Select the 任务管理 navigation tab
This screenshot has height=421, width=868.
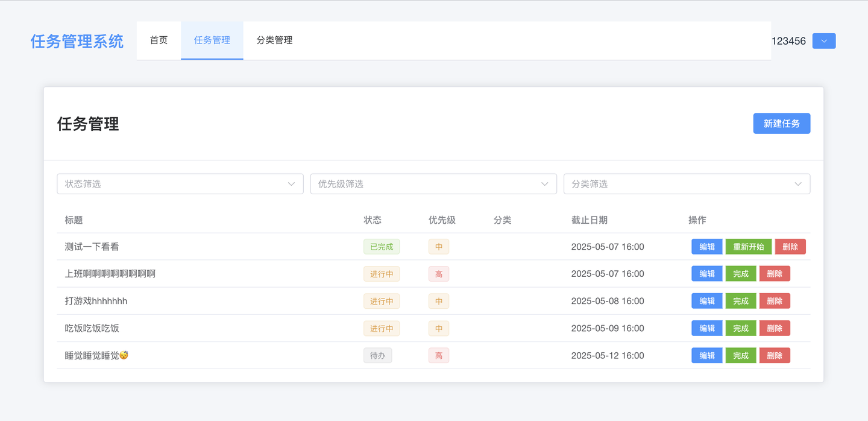(212, 40)
